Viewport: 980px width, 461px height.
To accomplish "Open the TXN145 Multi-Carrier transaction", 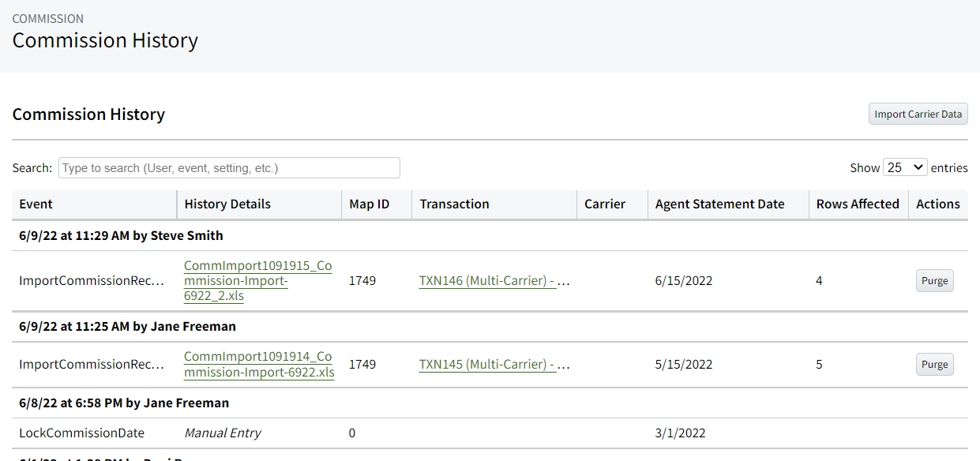I will click(494, 364).
